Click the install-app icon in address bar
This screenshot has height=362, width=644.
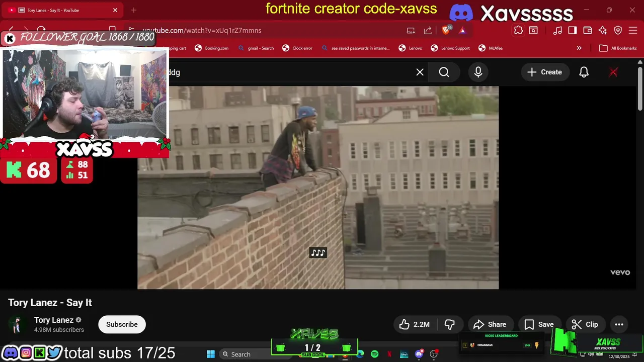[x=411, y=30]
